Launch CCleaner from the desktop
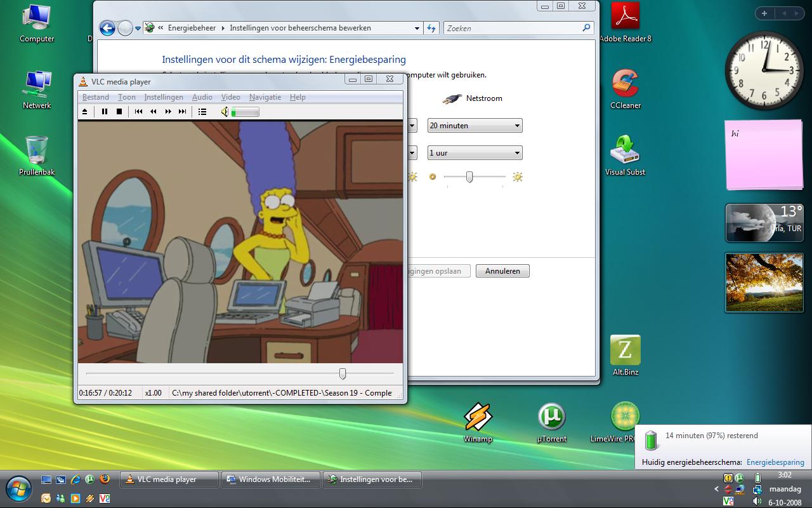 pyautogui.click(x=625, y=90)
